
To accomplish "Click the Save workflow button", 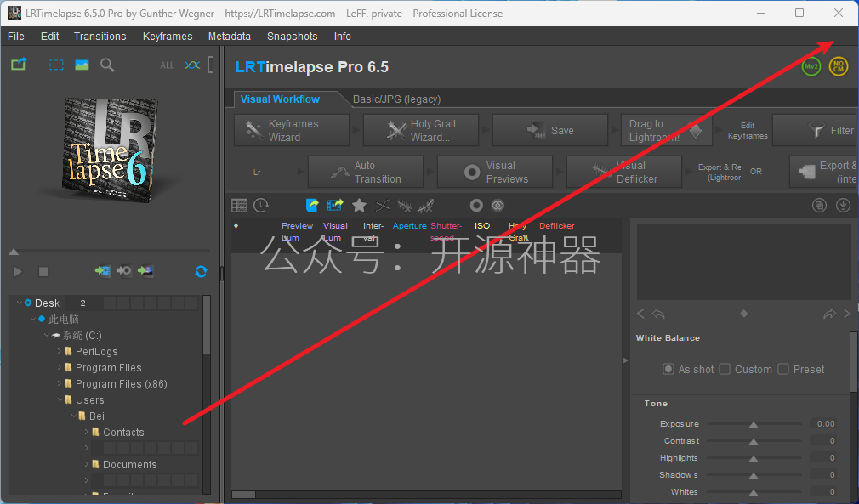I will [x=550, y=130].
